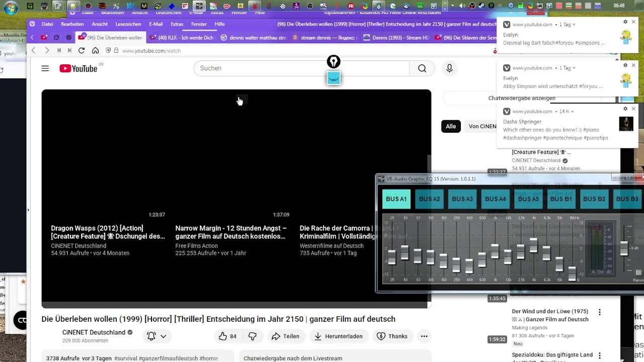Screen dimensions: 644x362
Task: Open the volume speaker icon in the tray
Action: click(462, 6)
